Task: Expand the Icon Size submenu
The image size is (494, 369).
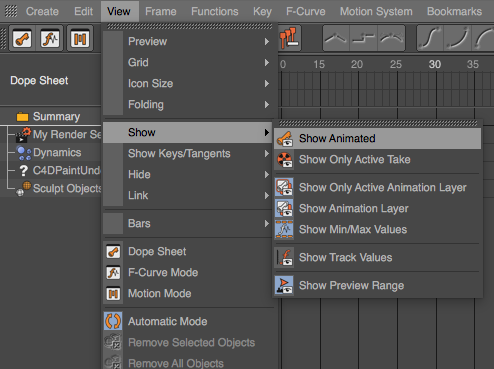Action: point(188,84)
